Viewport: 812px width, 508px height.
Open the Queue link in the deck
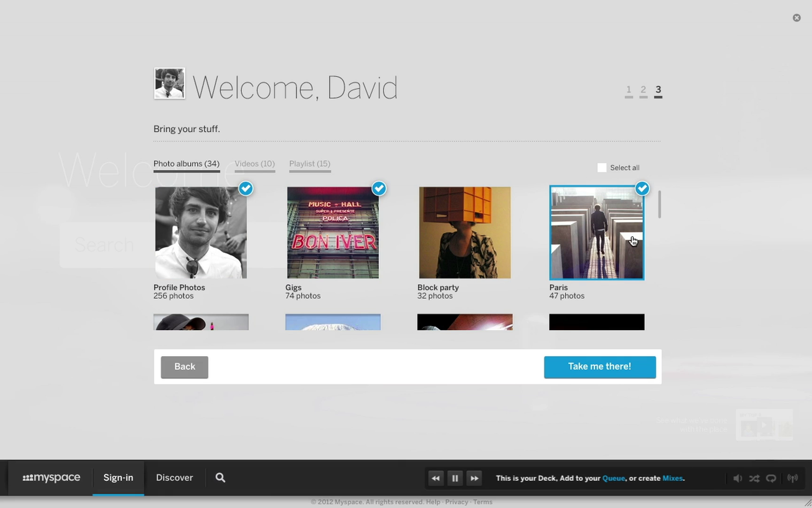pyautogui.click(x=613, y=478)
